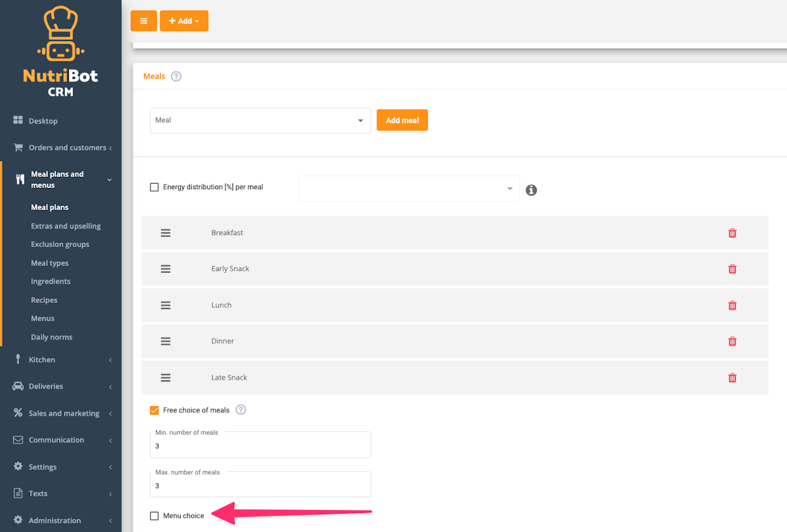Uncheck Free choice of meals
787x532 pixels.
[x=154, y=410]
